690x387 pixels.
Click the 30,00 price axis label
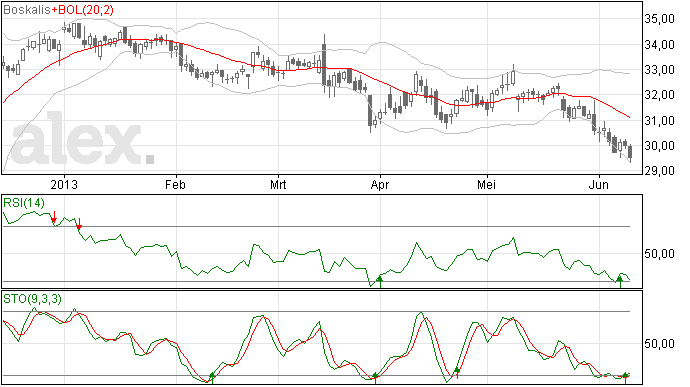click(659, 145)
